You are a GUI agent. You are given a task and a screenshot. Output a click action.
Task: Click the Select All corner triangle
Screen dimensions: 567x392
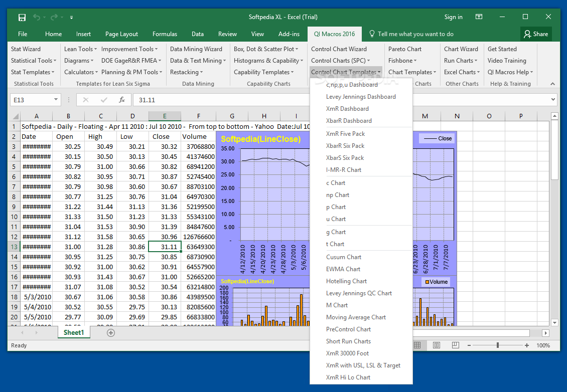pos(15,116)
